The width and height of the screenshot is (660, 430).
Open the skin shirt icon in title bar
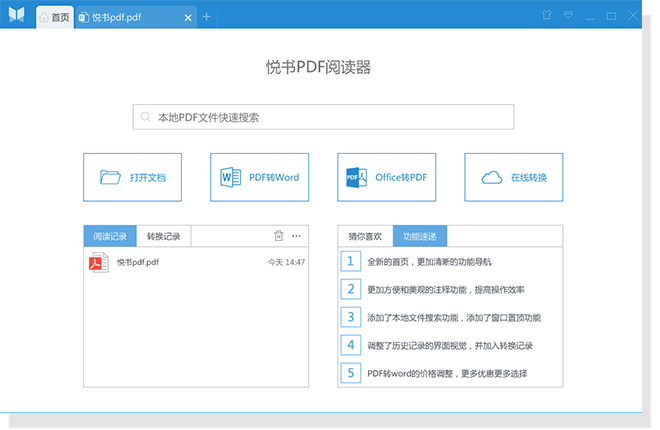pyautogui.click(x=546, y=15)
